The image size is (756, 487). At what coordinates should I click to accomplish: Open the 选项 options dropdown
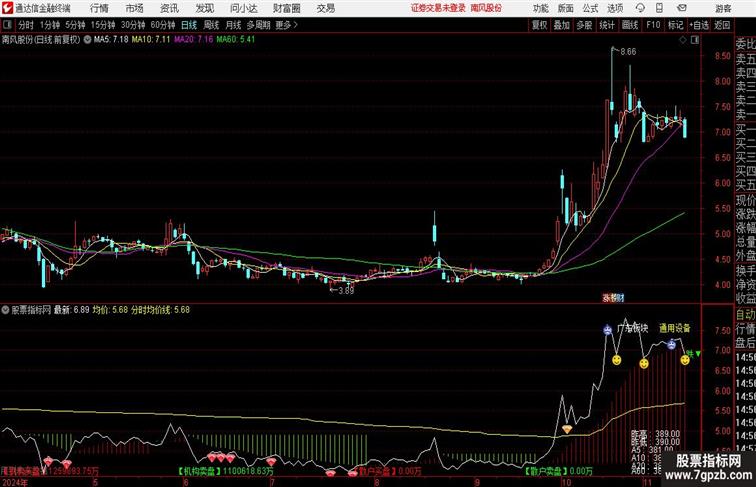tap(615, 9)
